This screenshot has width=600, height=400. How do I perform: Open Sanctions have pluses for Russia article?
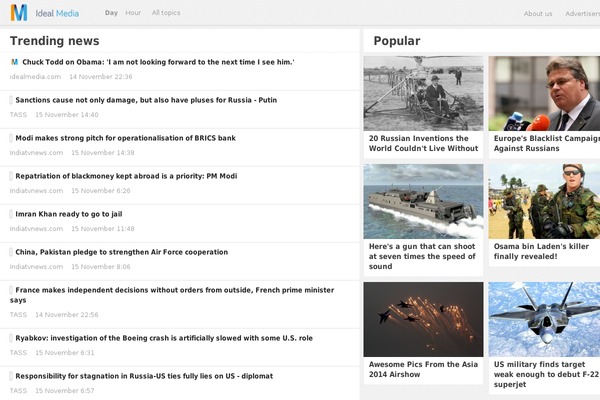[x=146, y=100]
